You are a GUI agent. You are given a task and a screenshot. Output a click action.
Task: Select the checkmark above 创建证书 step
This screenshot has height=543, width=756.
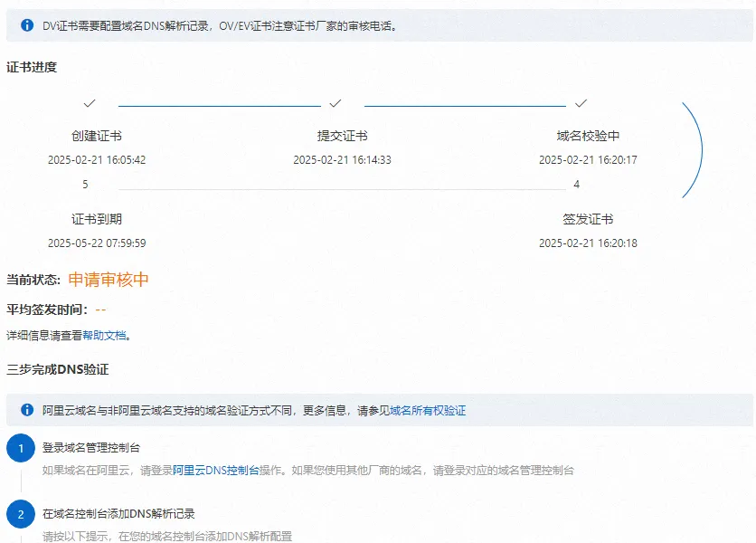88,104
